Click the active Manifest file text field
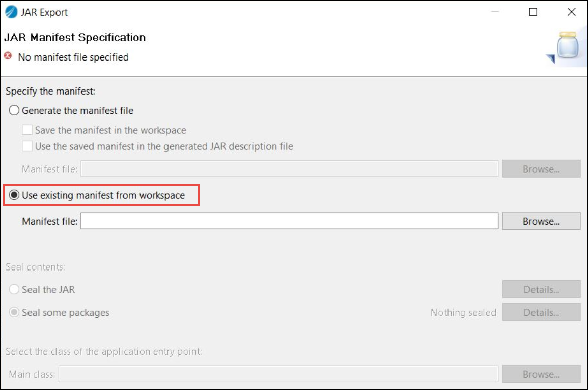The image size is (588, 390). point(289,221)
